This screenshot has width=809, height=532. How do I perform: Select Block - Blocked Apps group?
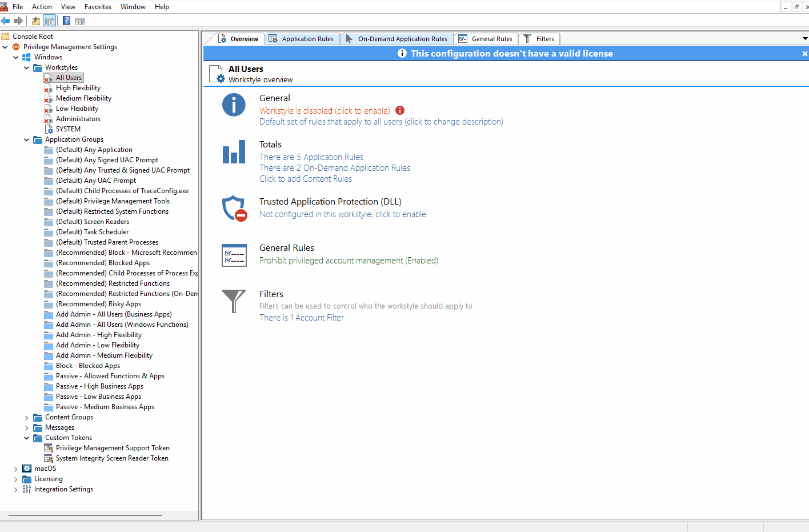pyautogui.click(x=88, y=366)
